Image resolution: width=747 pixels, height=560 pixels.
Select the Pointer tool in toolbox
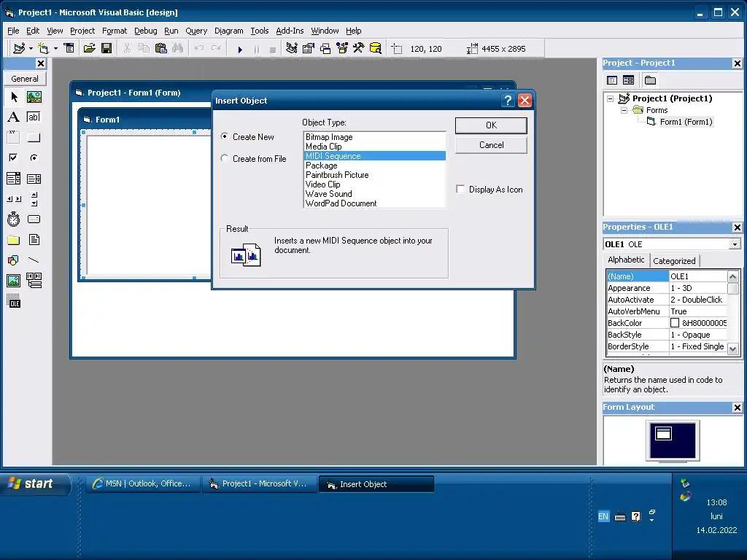[x=14, y=97]
